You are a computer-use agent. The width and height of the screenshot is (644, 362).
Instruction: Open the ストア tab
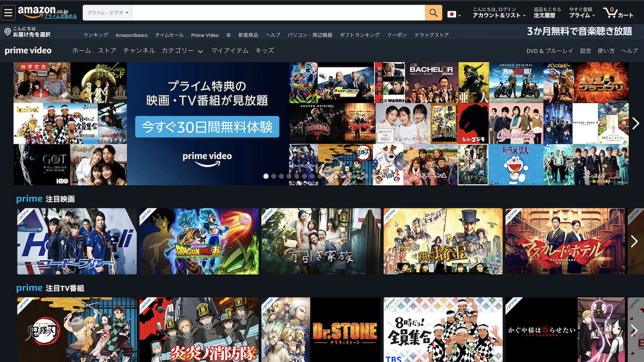click(x=107, y=50)
